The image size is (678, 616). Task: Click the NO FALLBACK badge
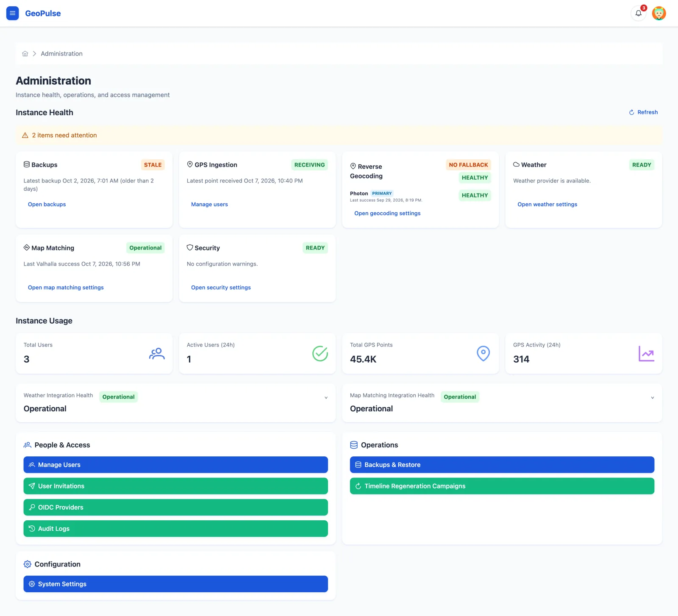click(x=468, y=165)
